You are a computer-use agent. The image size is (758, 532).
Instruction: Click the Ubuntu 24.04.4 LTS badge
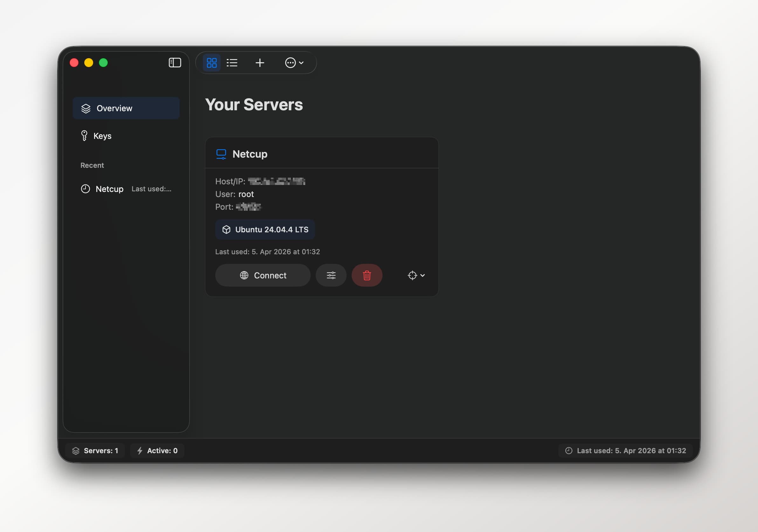[x=265, y=229]
